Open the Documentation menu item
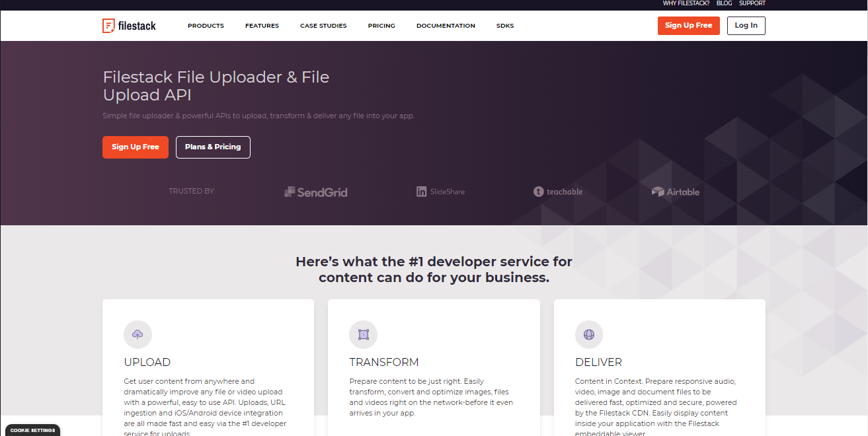The width and height of the screenshot is (868, 436). (446, 26)
